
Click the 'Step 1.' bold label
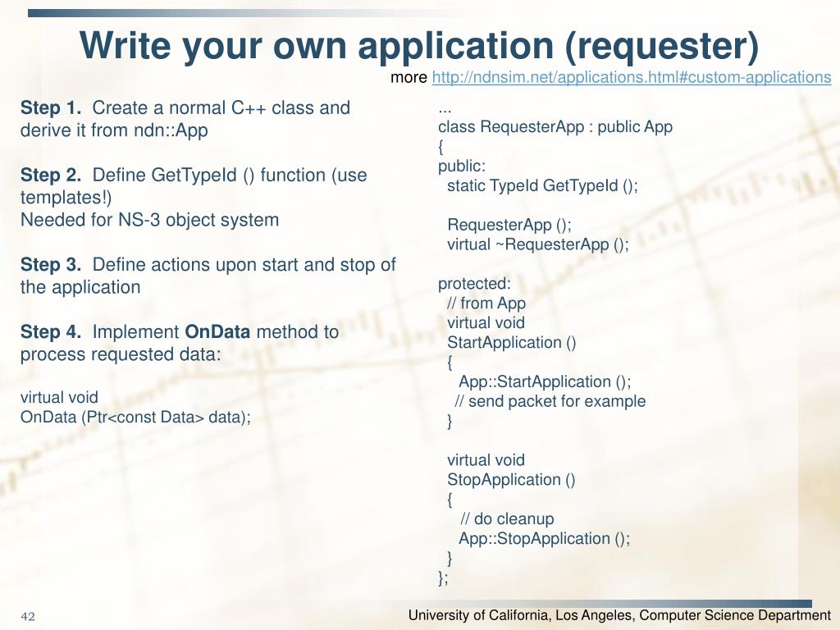[x=51, y=107]
